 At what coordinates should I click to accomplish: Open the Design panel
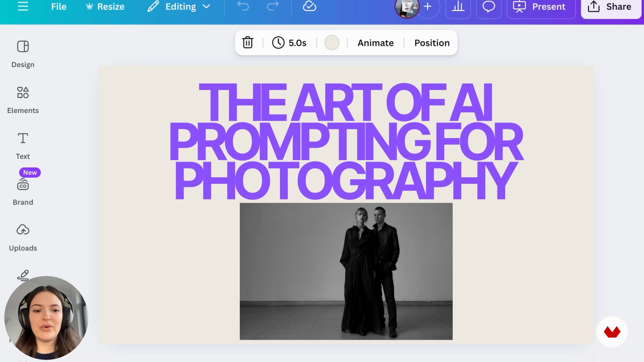click(x=23, y=54)
